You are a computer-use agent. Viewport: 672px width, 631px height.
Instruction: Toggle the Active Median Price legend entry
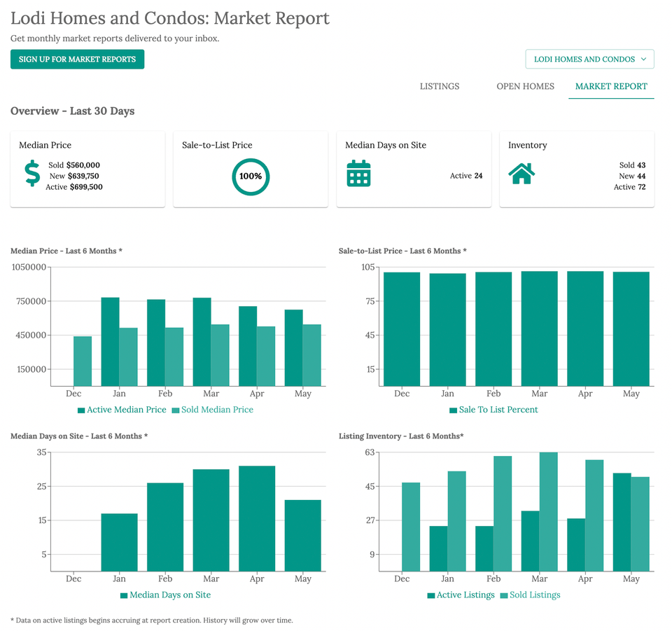click(x=122, y=410)
